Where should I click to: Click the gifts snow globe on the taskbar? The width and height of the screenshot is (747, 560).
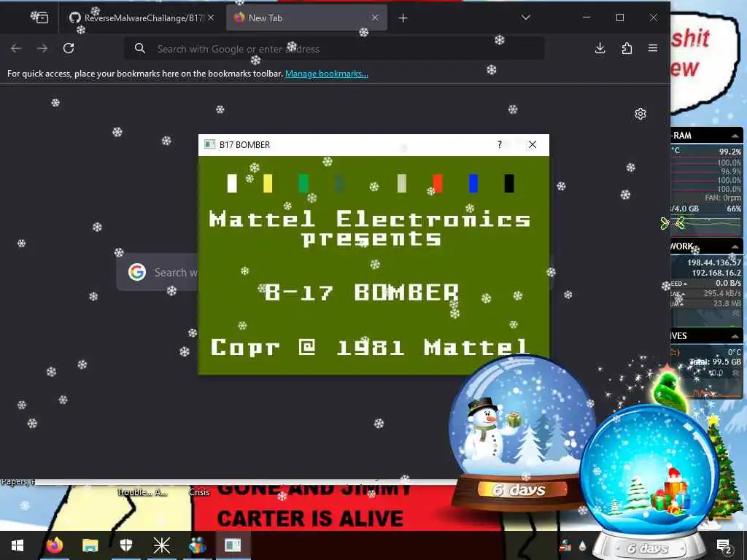[649, 481]
